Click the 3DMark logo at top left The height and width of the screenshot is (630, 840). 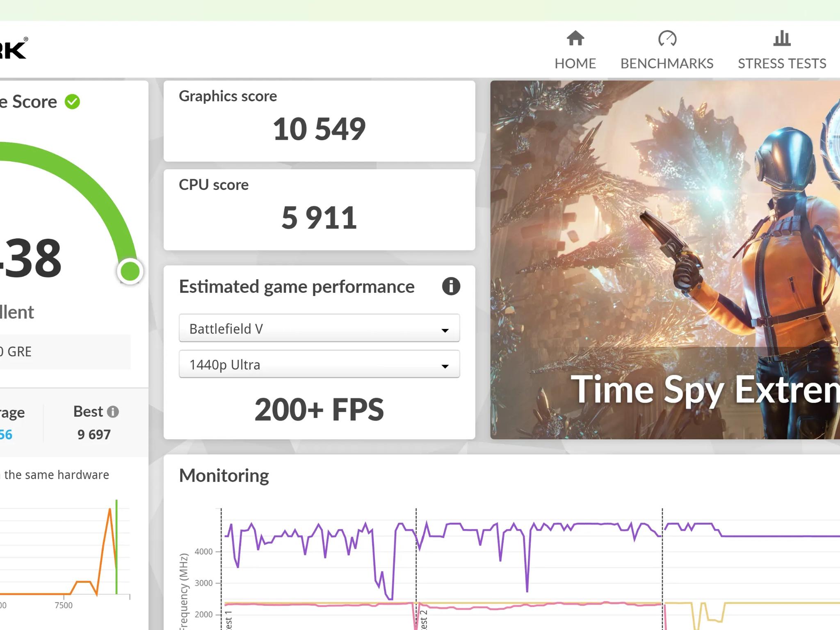click(x=13, y=50)
